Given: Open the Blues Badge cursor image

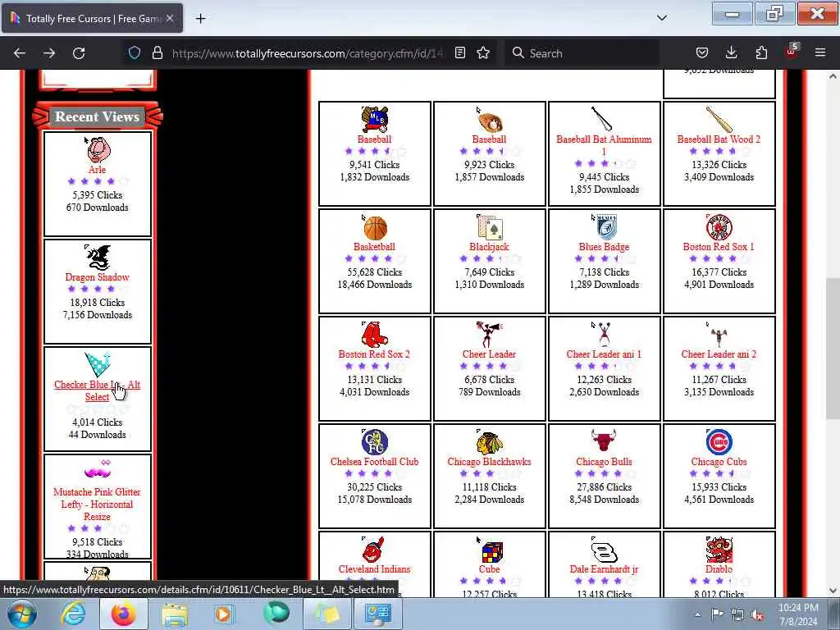Looking at the screenshot, I should coord(605,227).
